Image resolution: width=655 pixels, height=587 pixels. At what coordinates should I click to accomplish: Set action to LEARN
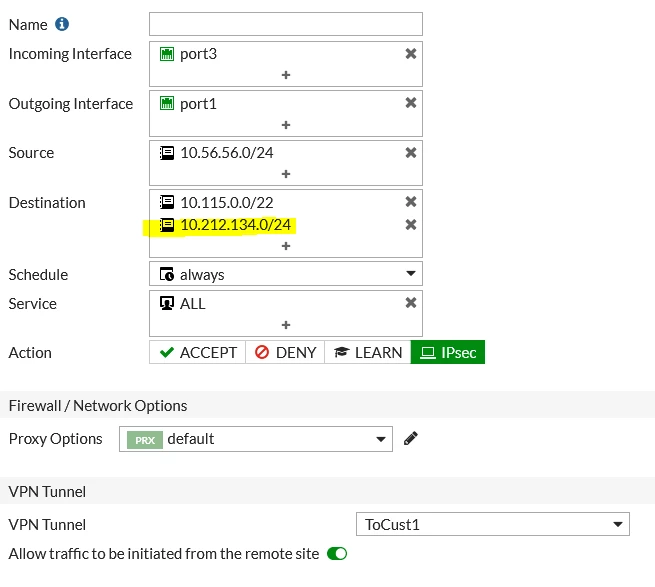pos(368,352)
